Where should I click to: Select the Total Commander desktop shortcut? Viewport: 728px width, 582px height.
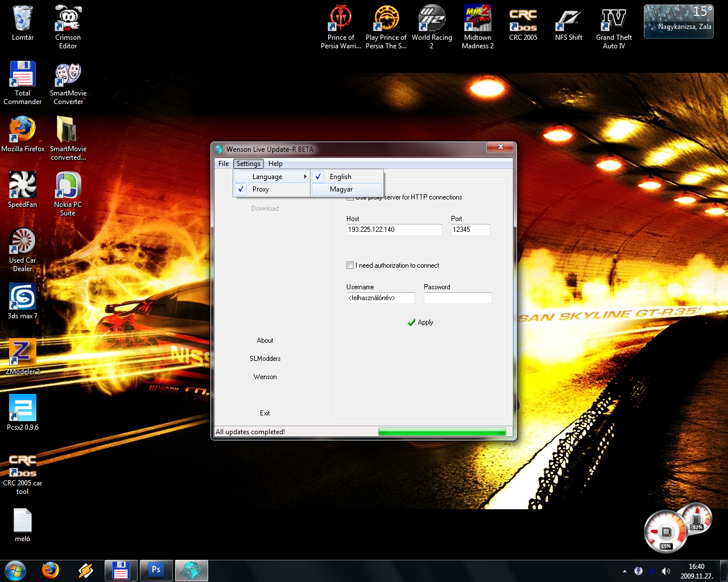(x=23, y=82)
